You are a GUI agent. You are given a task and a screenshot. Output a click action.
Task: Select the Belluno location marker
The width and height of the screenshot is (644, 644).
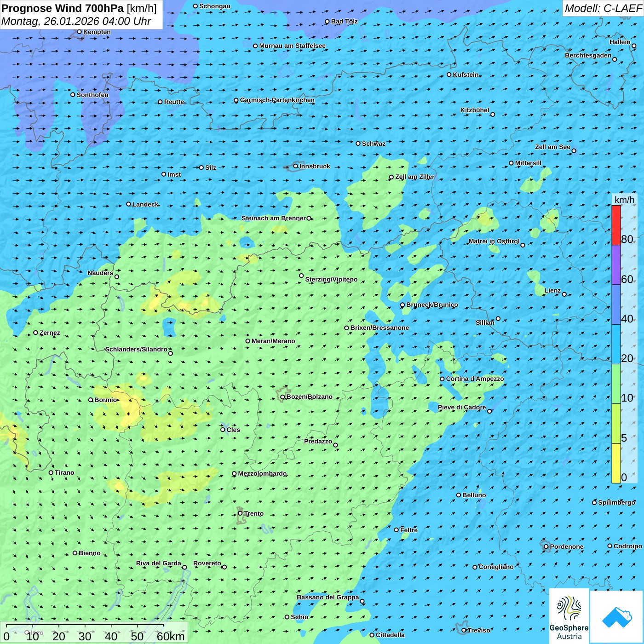(x=459, y=495)
